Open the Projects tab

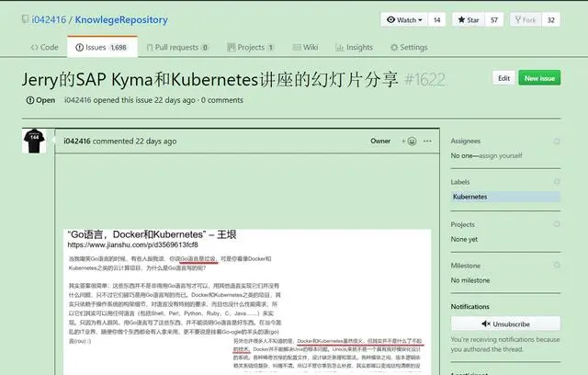(x=251, y=47)
